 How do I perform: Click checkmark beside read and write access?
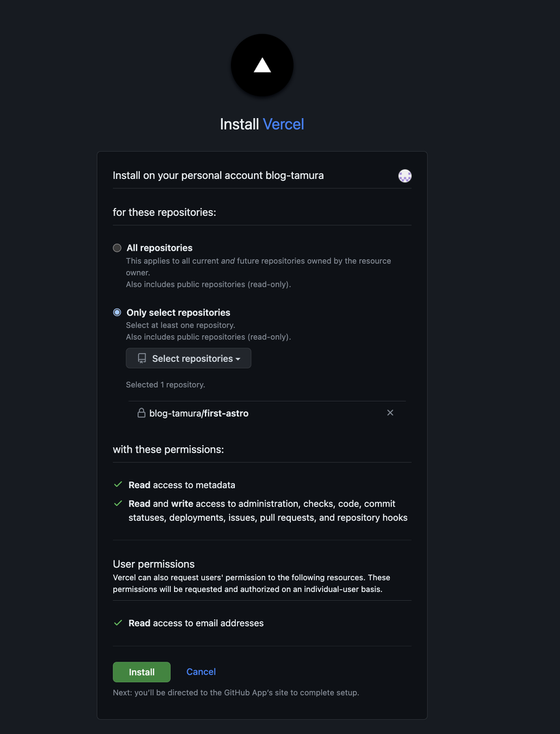[x=118, y=503]
